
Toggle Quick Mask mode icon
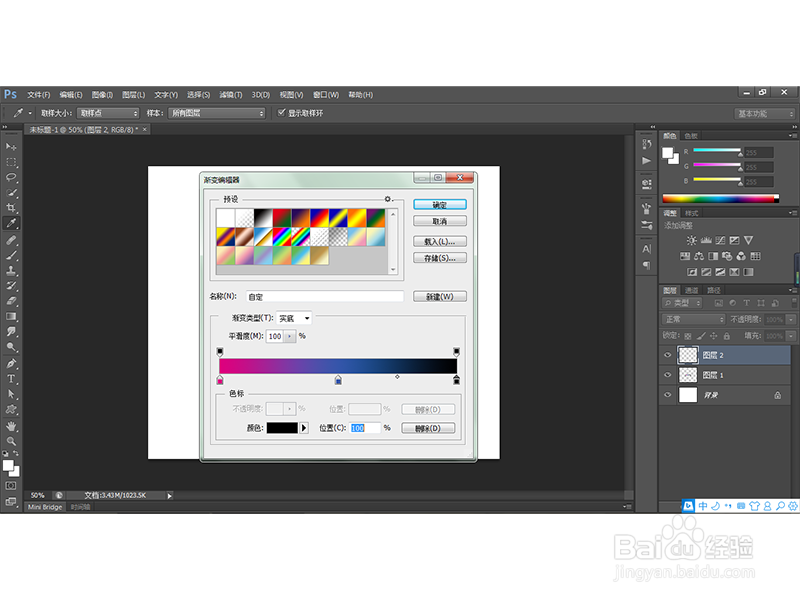coord(11,486)
